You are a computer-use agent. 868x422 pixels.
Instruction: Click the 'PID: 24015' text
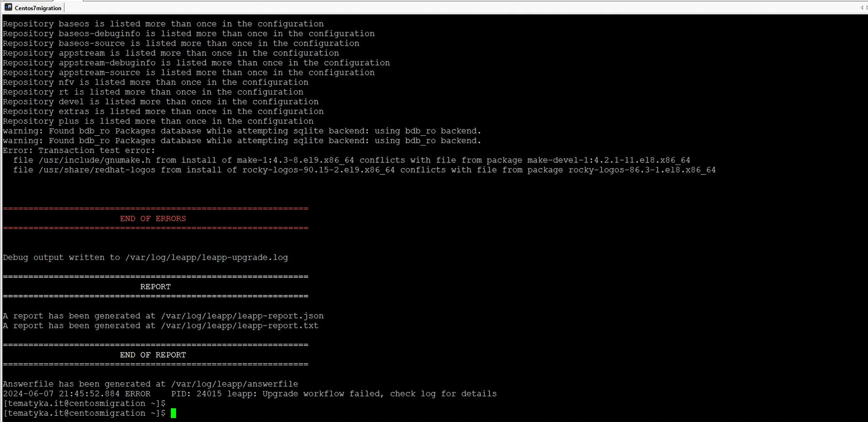[196, 394]
